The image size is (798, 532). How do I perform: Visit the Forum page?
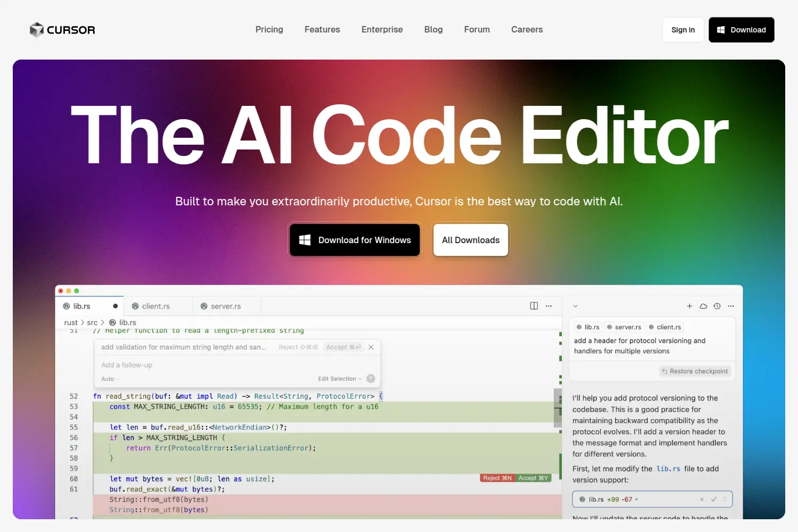(x=477, y=30)
